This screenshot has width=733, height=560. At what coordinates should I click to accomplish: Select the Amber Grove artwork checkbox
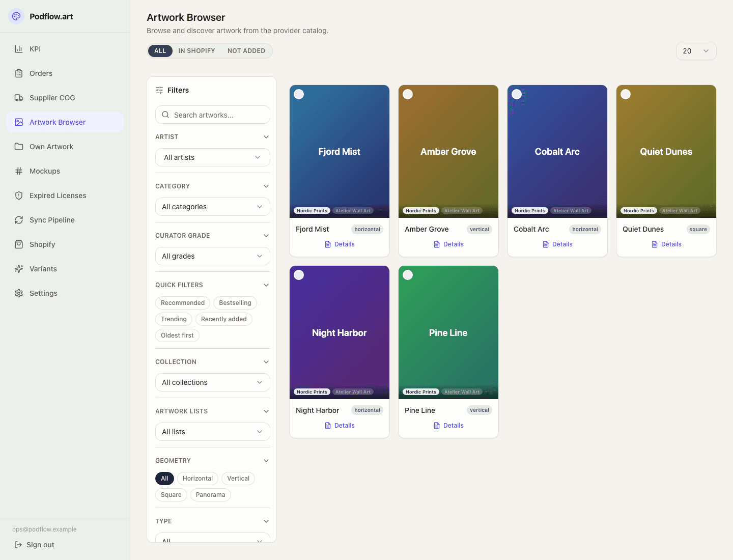point(408,94)
